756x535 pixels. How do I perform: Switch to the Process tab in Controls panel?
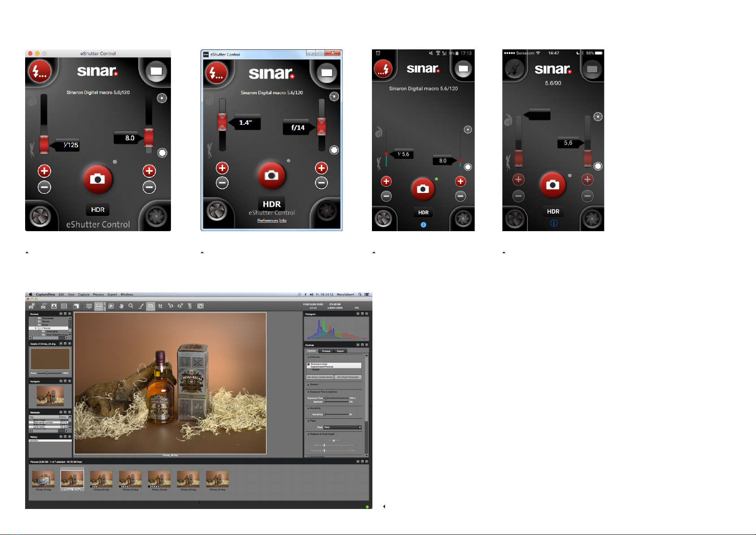(326, 351)
